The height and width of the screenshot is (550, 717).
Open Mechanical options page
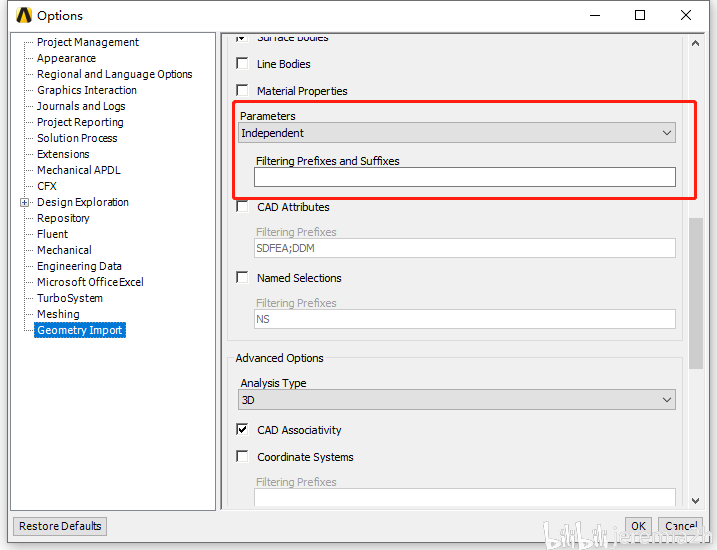tap(64, 250)
